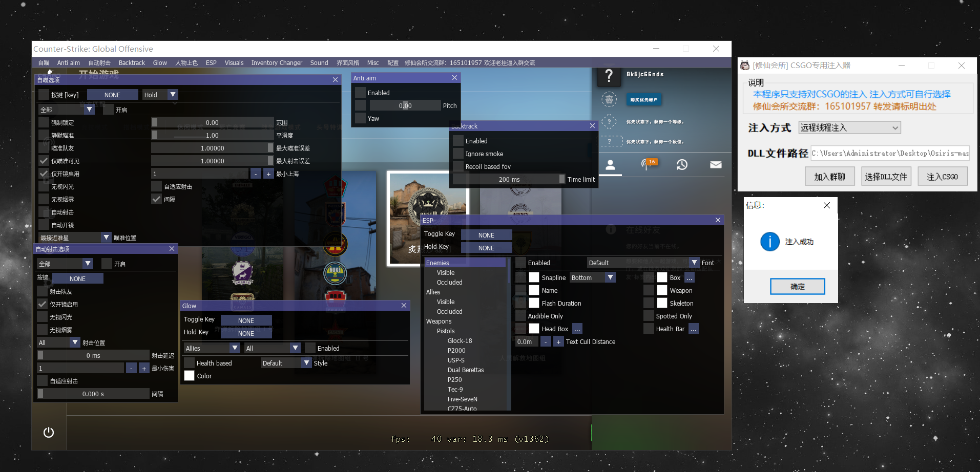Open the Inventory Changer menu
This screenshot has width=980, height=472.
tap(277, 63)
